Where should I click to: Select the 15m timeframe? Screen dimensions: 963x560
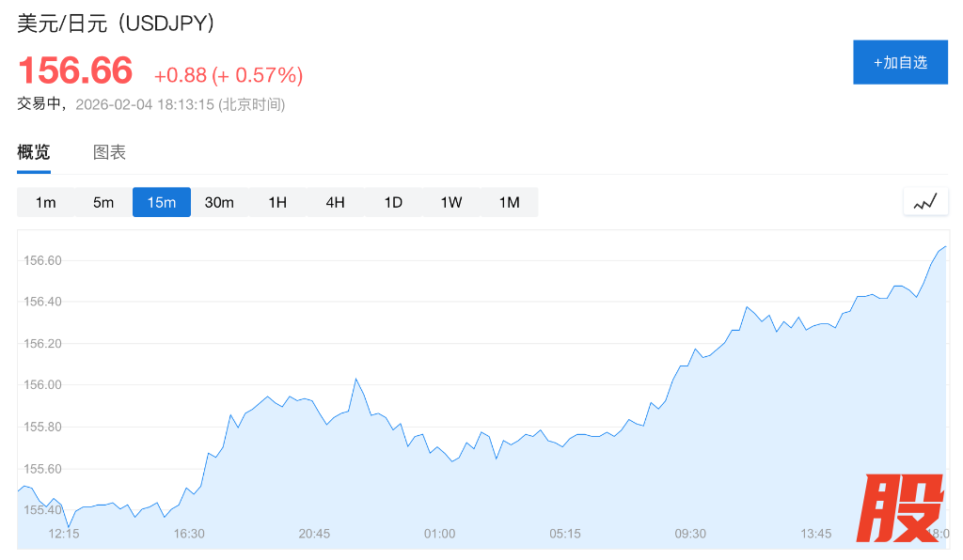[162, 202]
